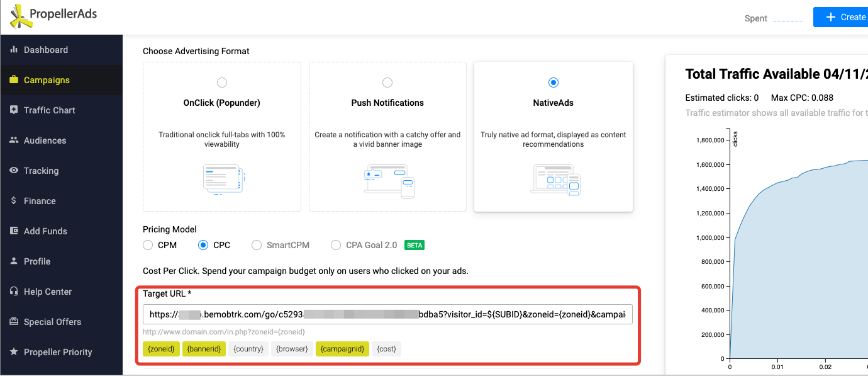Viewport: 868px width, 376px height.
Task: Click the Campaigns briefcase icon
Action: [x=14, y=80]
